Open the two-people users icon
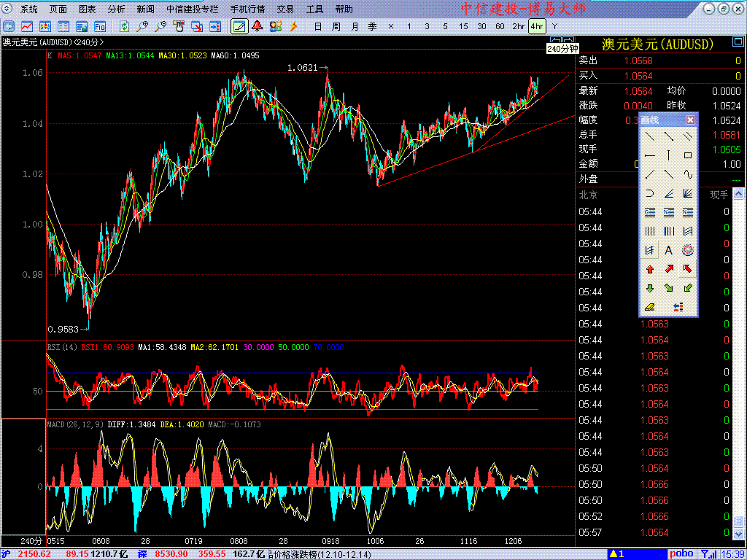The width and height of the screenshot is (747, 560). point(275,26)
